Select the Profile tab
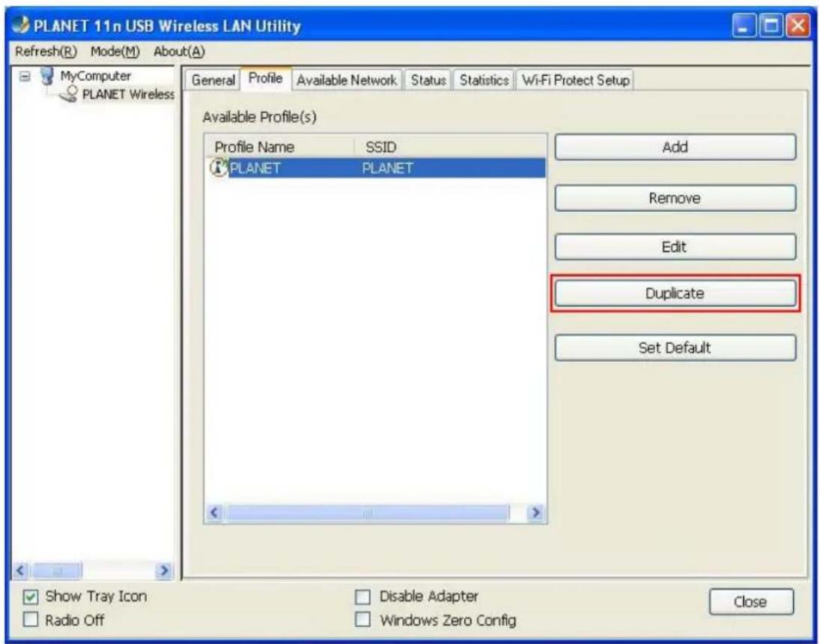Image resolution: width=820 pixels, height=644 pixels. click(x=266, y=79)
